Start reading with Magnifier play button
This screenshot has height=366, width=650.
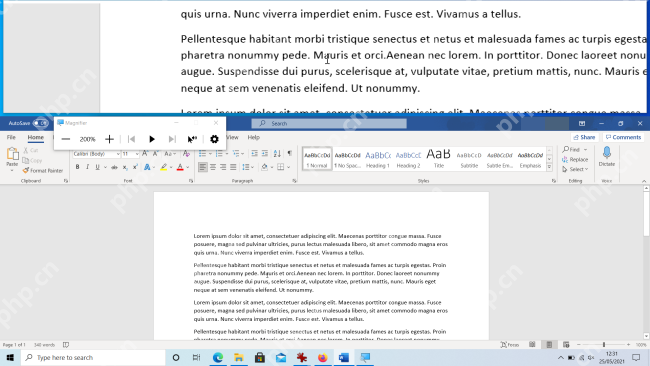click(x=152, y=139)
